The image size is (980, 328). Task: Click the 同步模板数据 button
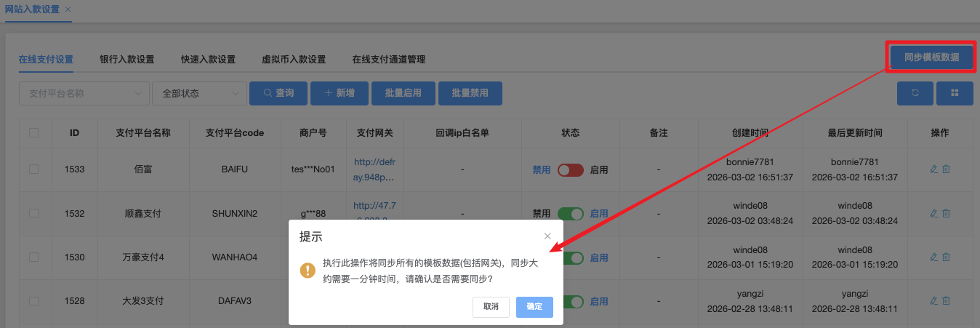(x=931, y=57)
